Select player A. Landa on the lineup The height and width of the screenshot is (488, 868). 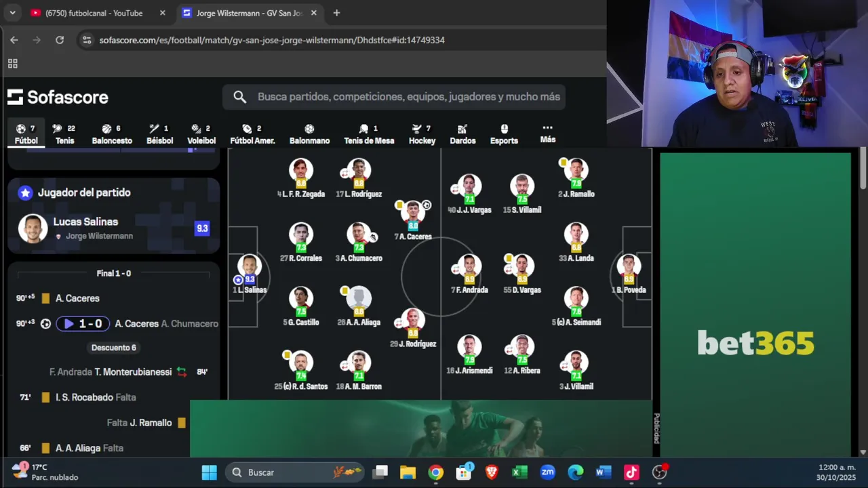point(576,243)
